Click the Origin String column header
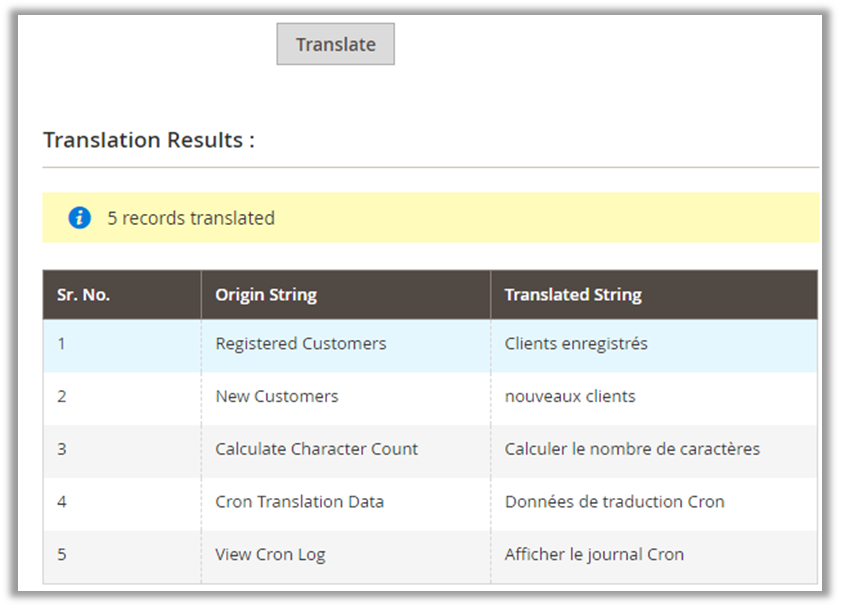The height and width of the screenshot is (607, 841). coord(266,295)
